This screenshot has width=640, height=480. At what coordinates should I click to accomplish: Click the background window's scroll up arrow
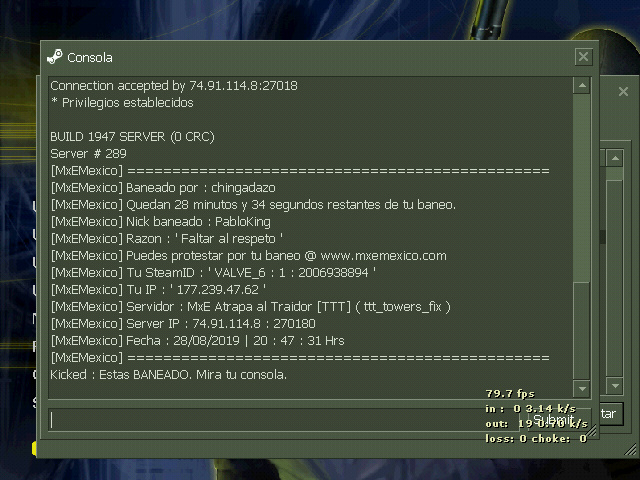pyautogui.click(x=615, y=158)
